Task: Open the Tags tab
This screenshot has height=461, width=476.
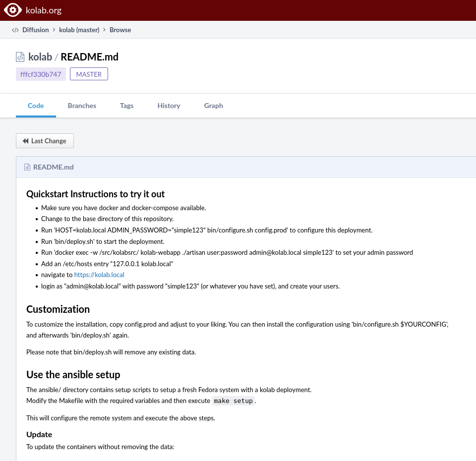Action: (126, 106)
